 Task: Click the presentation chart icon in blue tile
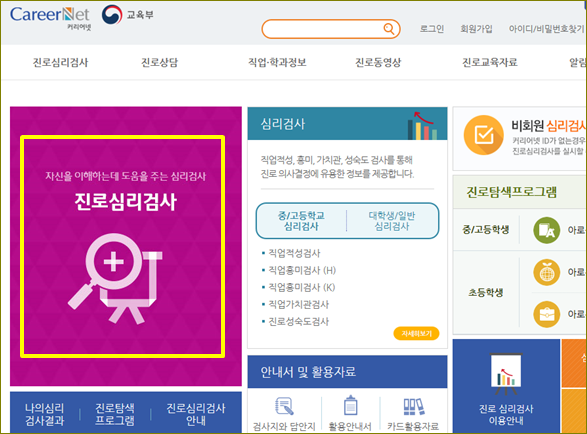point(506,374)
